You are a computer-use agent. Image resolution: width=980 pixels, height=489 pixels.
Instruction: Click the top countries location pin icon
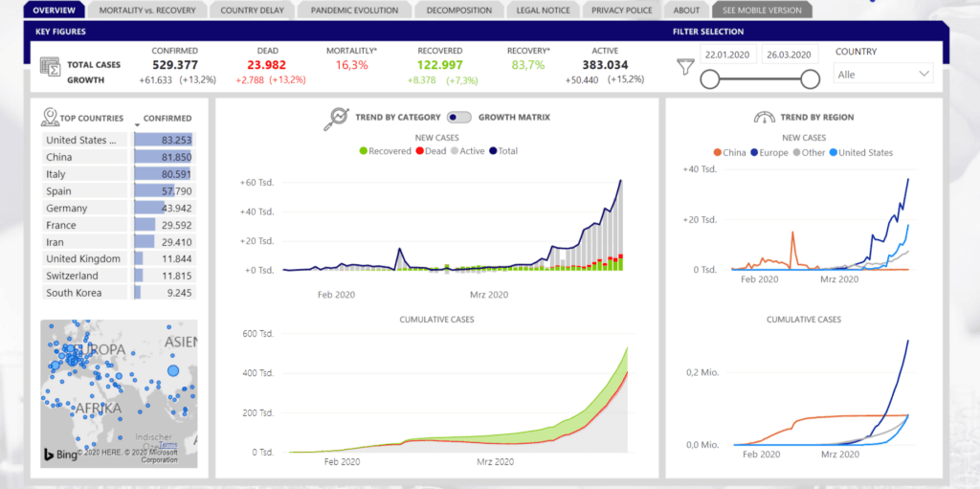(50, 118)
